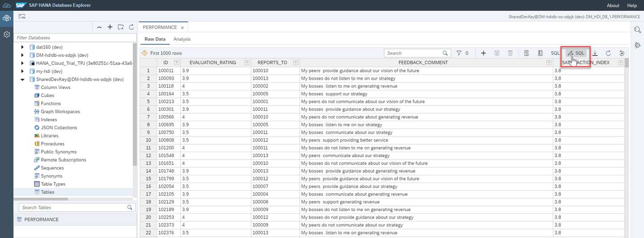Viewport: 644px width, 238px height.
Task: Add a new row with the plus icon
Action: click(x=483, y=53)
